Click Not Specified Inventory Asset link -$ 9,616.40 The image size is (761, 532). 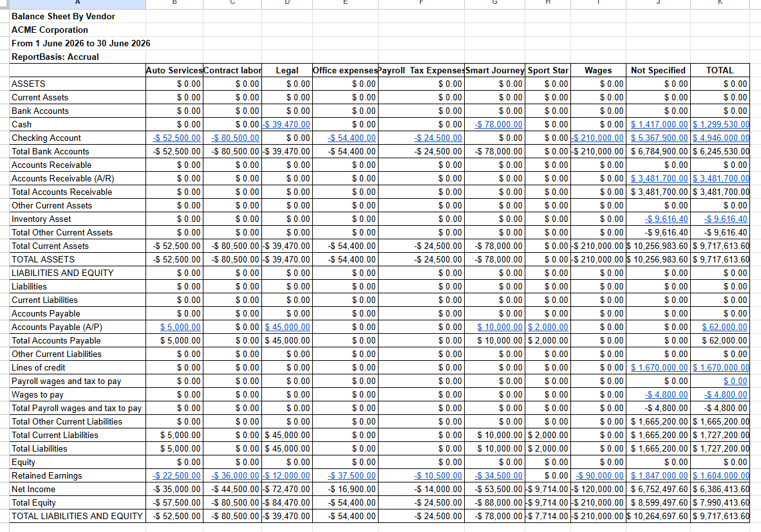(x=666, y=219)
